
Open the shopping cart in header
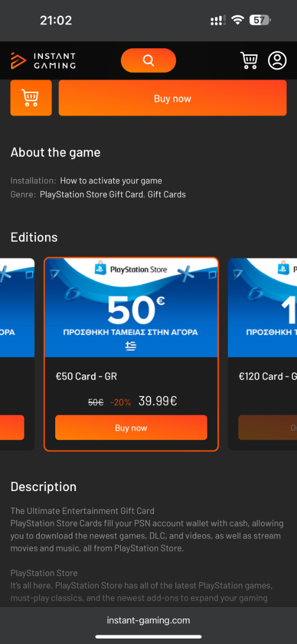(249, 61)
